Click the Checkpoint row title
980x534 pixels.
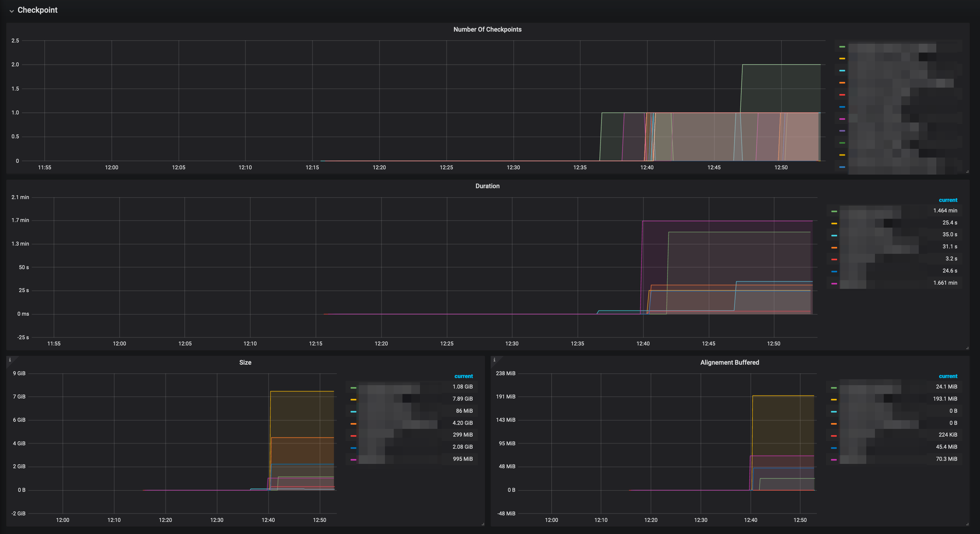click(37, 10)
